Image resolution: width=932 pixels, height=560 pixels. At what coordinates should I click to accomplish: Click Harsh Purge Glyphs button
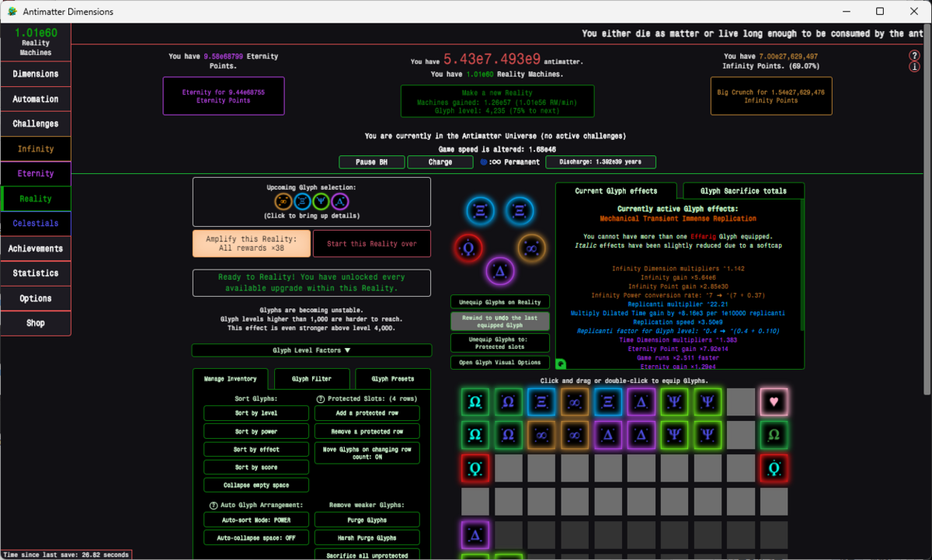coord(367,537)
